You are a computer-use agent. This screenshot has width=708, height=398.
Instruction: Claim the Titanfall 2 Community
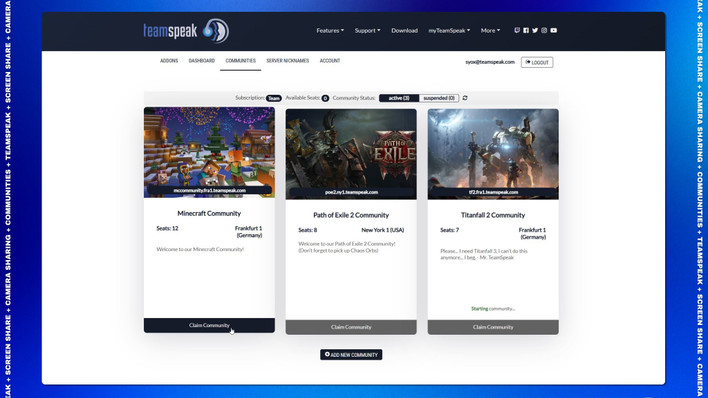[x=493, y=327]
